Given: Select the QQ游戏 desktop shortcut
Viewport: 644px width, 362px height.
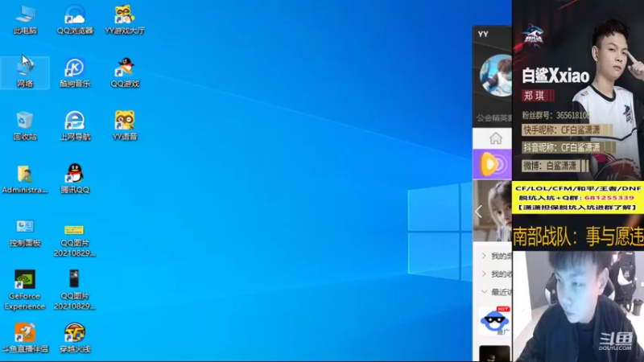Looking at the screenshot, I should 125,72.
